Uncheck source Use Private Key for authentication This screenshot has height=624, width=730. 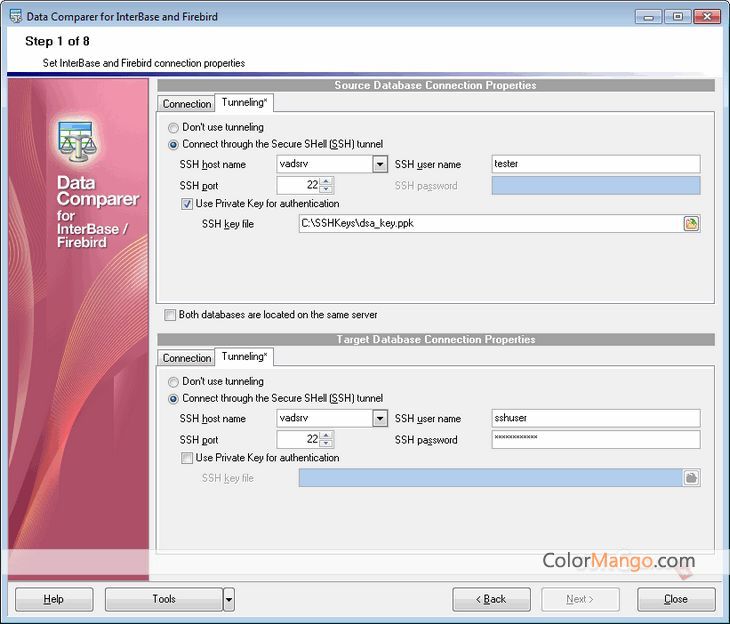pyautogui.click(x=187, y=204)
